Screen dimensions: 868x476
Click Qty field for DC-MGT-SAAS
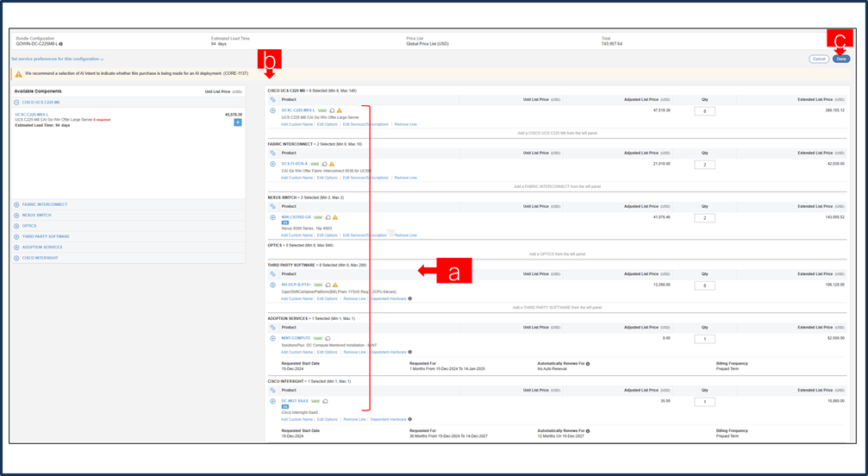point(705,402)
